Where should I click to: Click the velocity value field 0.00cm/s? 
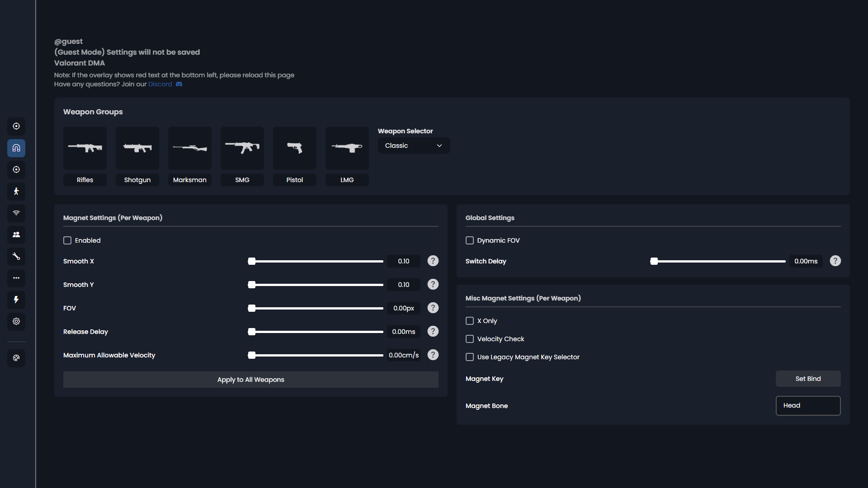(x=404, y=356)
